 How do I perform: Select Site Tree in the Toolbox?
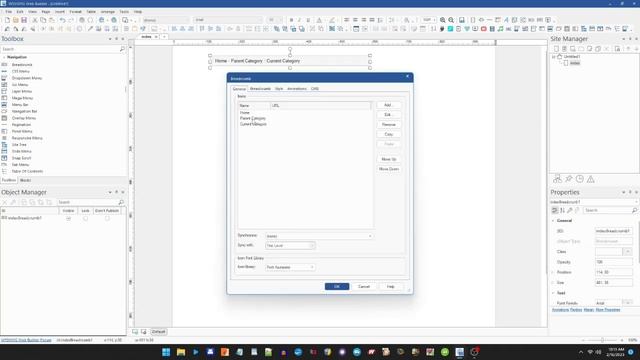pyautogui.click(x=19, y=144)
